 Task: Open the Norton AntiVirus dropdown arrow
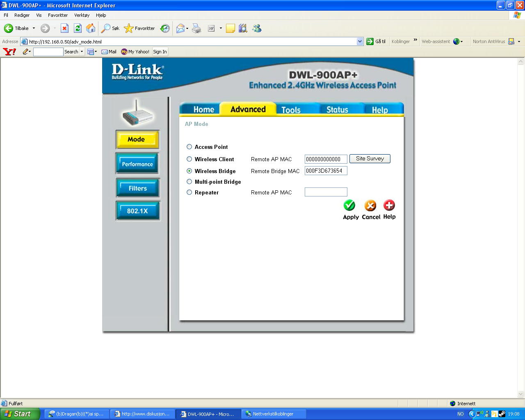(519, 41)
